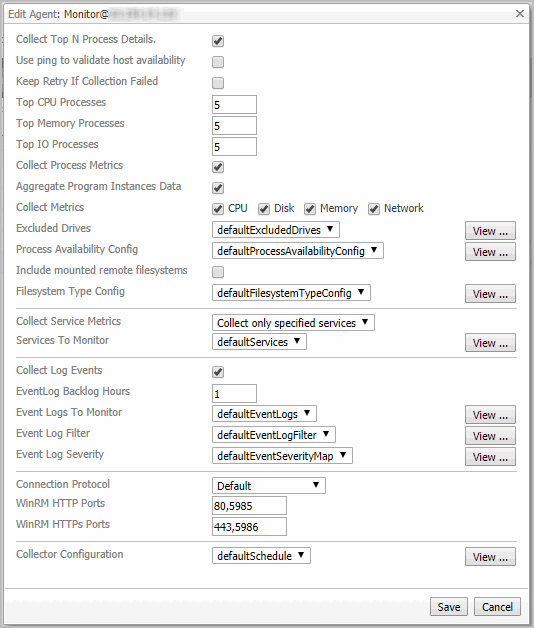Open the Collect Service Metrics dropdown
The height and width of the screenshot is (628, 534).
(x=293, y=323)
